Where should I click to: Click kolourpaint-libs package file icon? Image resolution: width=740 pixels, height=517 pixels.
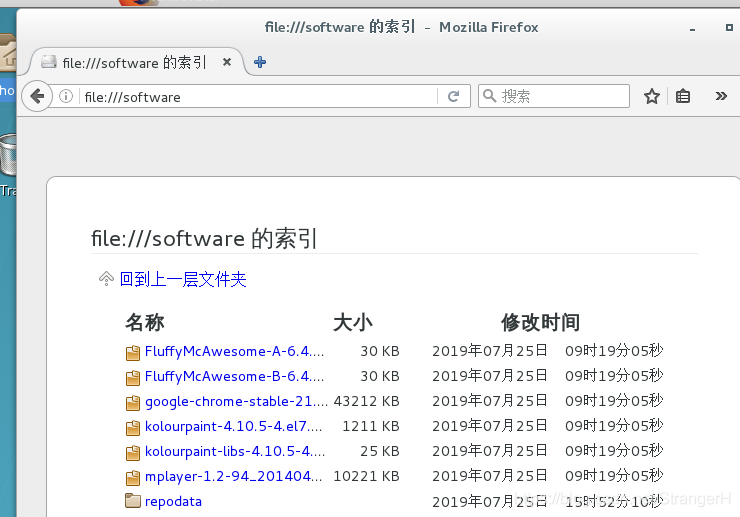[133, 453]
